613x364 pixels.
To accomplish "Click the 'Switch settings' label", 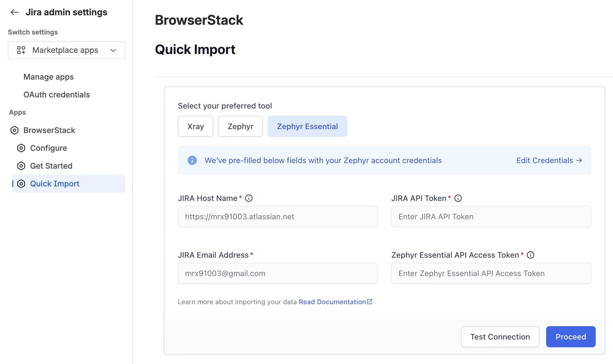I will tap(33, 32).
